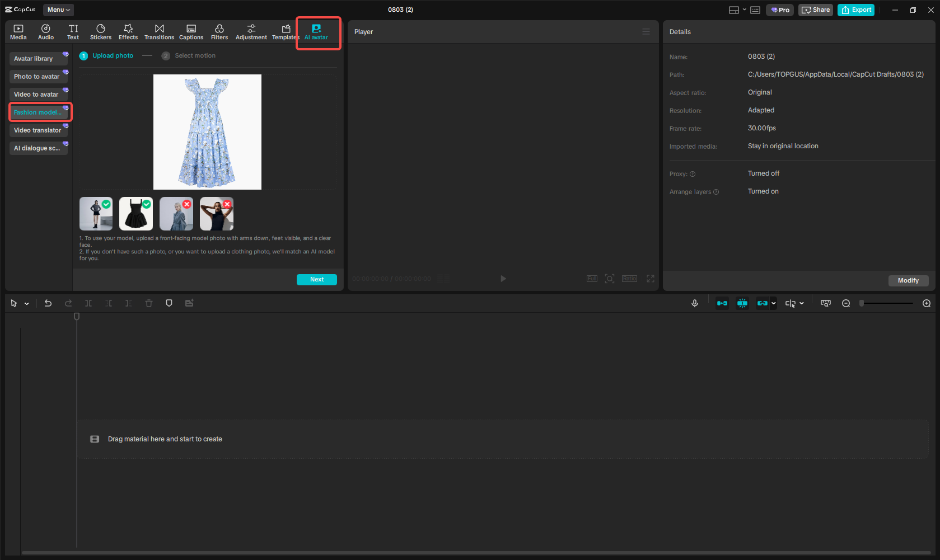Click the Modify button in Details panel
The image size is (940, 560).
908,280
